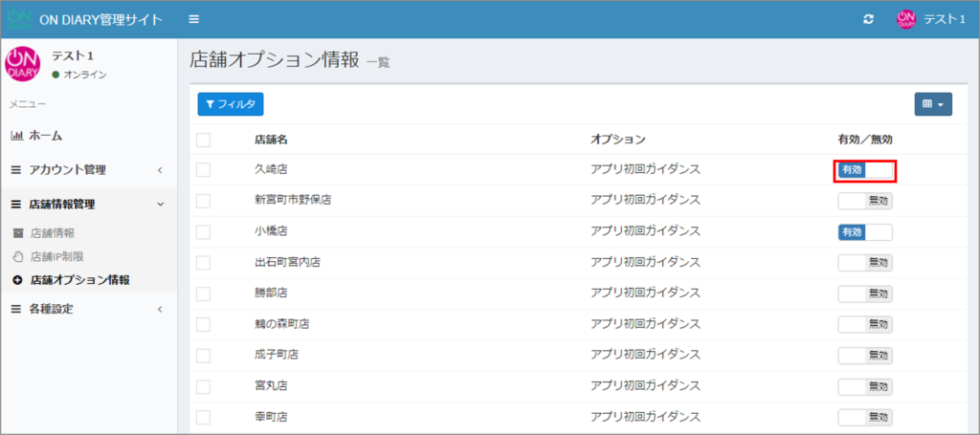The height and width of the screenshot is (435, 980).
Task: Open the table column display dropdown
Action: [932, 104]
